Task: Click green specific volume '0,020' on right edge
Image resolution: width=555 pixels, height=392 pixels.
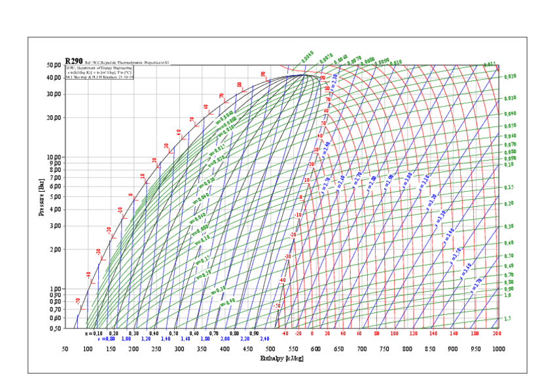Action: 510,77
